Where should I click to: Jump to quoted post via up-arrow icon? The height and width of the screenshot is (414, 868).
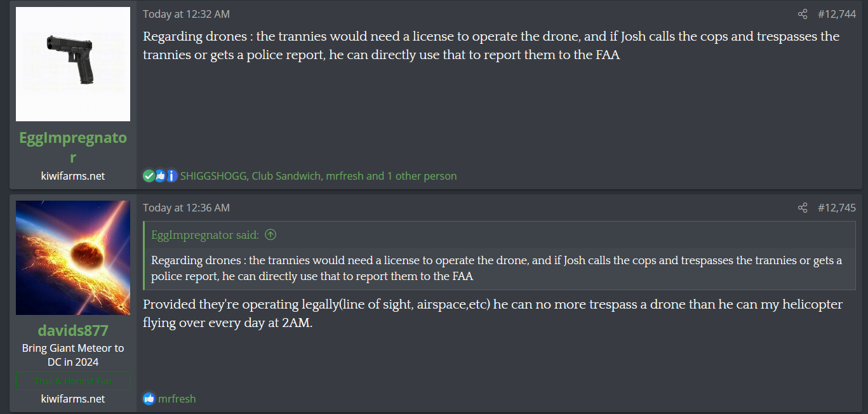(270, 235)
